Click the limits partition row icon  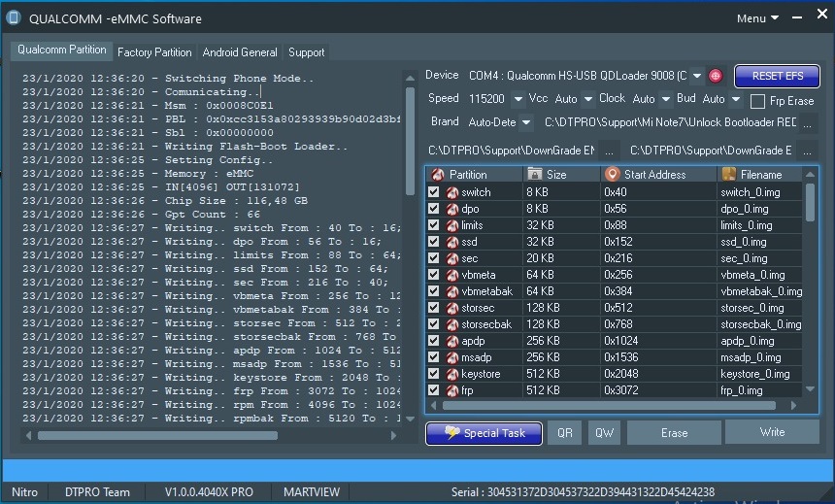(x=452, y=225)
